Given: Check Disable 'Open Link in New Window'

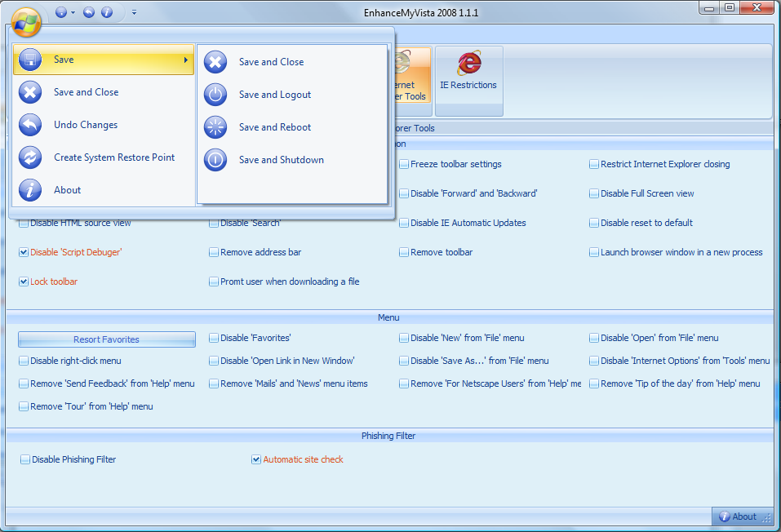Looking at the screenshot, I should (214, 361).
